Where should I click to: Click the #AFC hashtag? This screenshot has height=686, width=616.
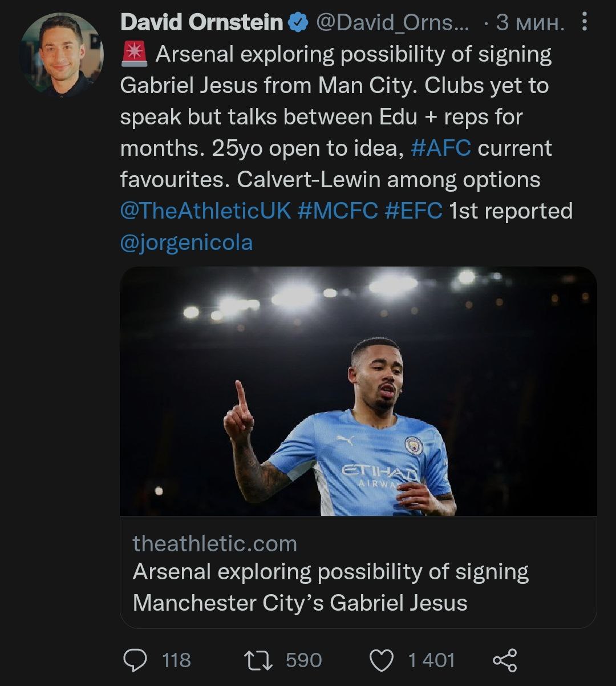pos(440,148)
